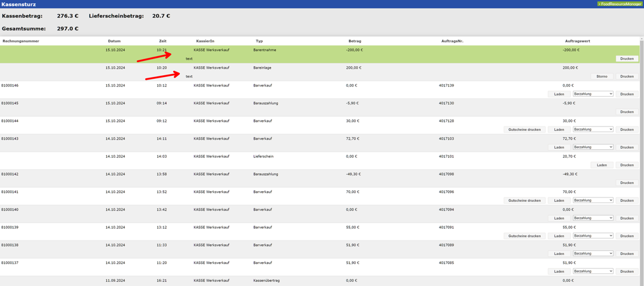
Task: Expand Barzahlung dropdown for invoice 81000144
Action: pos(593,129)
